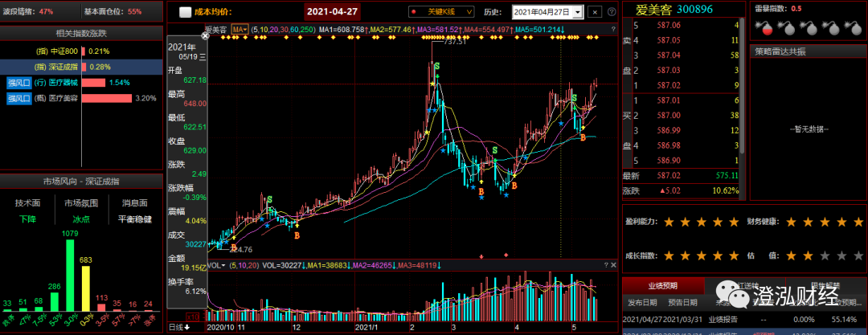The height and width of the screenshot is (335, 868).
Task: Click the 基本面仓位 55% indicator
Action: click(x=113, y=11)
